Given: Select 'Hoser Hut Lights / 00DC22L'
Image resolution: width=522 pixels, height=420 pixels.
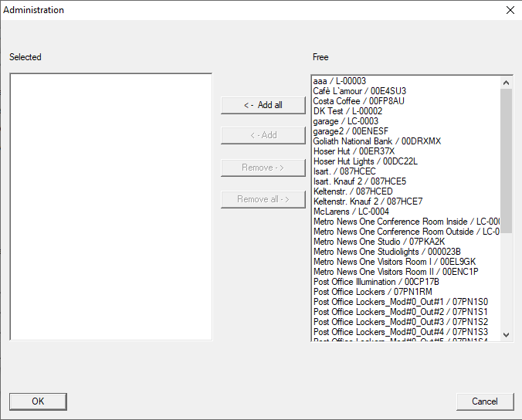Looking at the screenshot, I should click(364, 161).
